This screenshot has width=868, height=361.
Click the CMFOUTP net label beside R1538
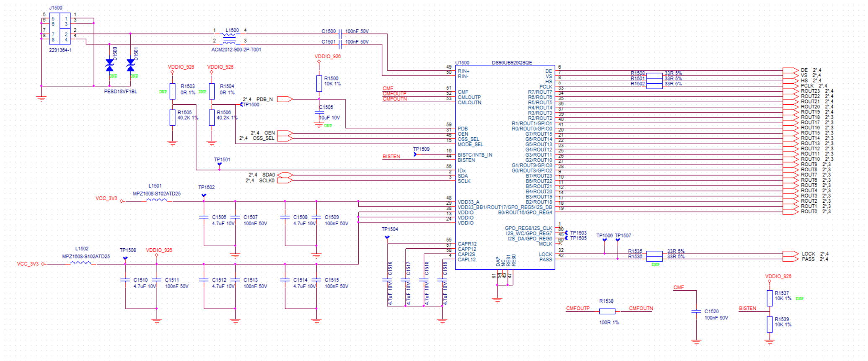(578, 308)
